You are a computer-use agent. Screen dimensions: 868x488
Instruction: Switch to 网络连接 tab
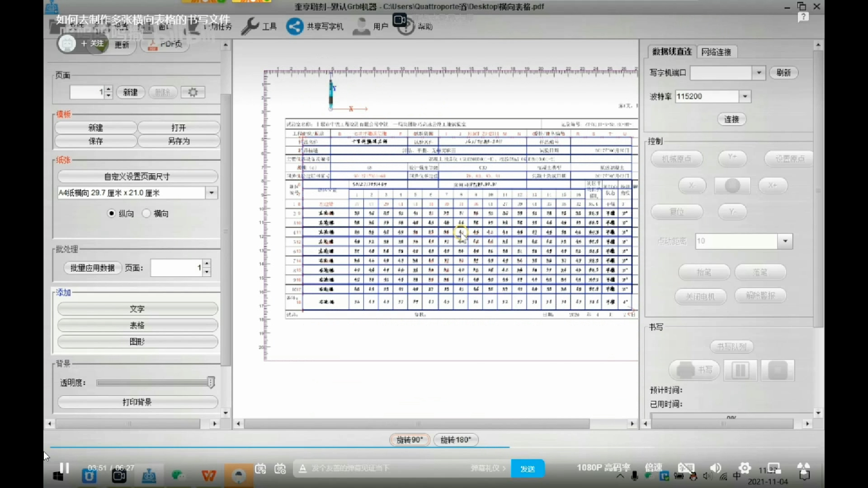[717, 52]
